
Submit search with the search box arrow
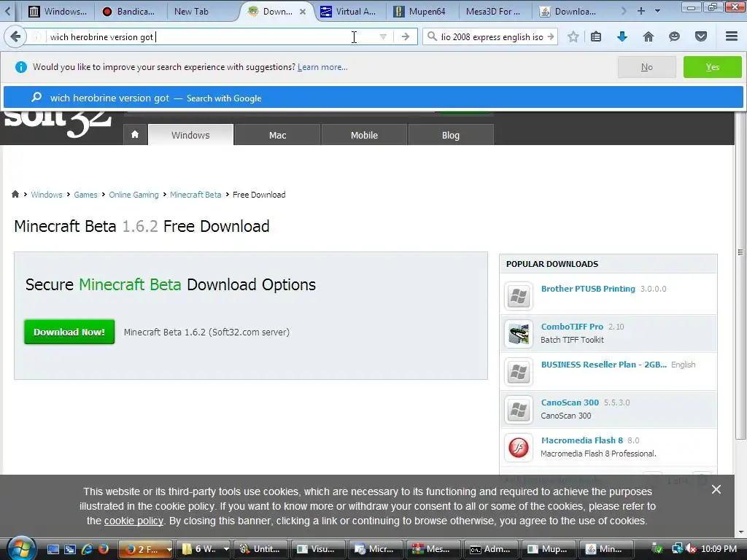point(551,36)
